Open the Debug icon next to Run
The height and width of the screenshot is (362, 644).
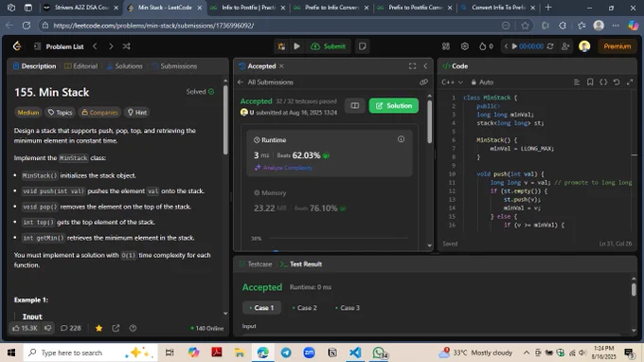point(281,46)
